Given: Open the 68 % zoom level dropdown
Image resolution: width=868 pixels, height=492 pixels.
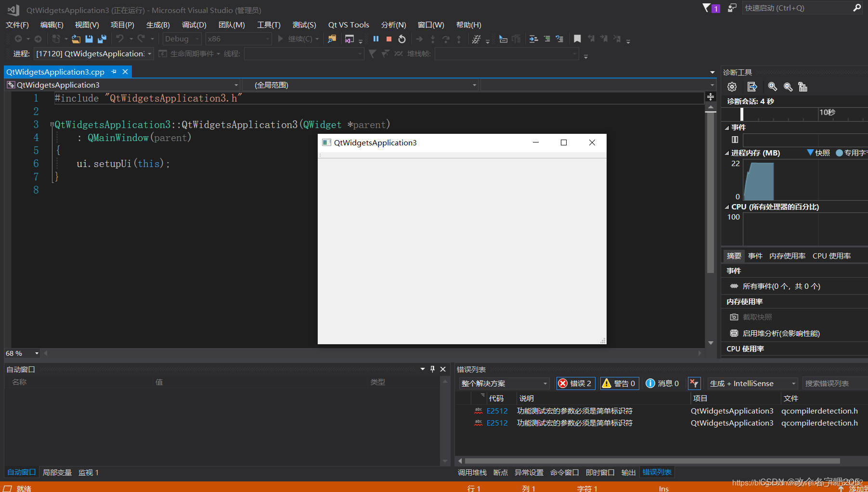Looking at the screenshot, I should tap(22, 353).
